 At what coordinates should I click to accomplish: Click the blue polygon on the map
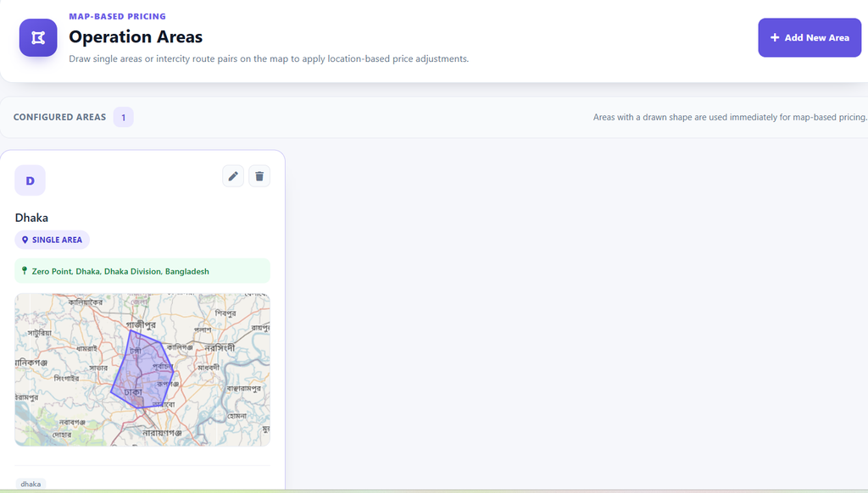coord(142,369)
